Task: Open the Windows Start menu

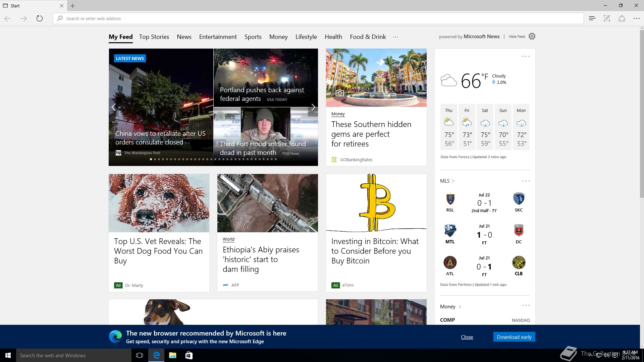Action: pos(8,355)
